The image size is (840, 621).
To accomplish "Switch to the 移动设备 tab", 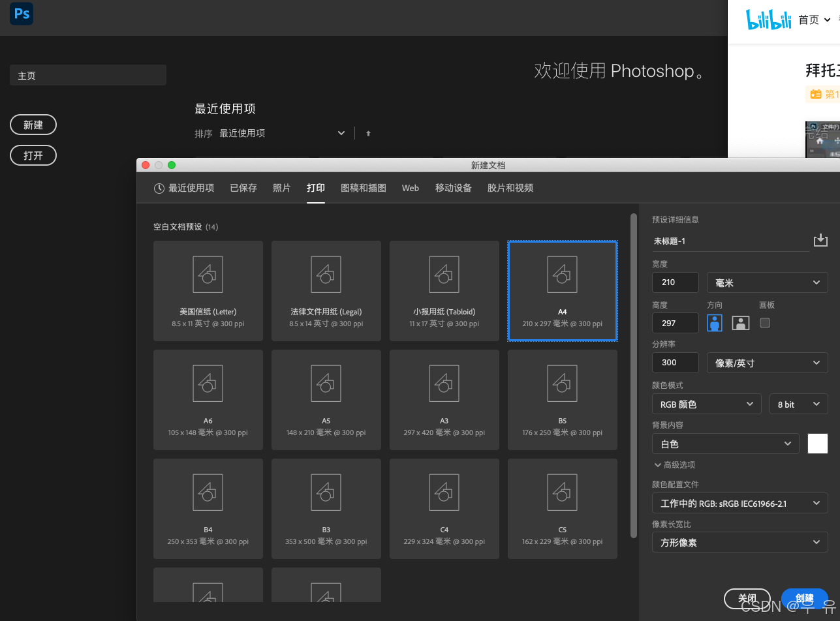I will click(x=454, y=188).
